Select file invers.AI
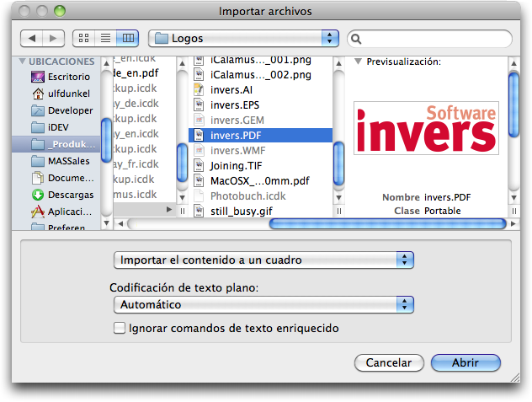Image resolution: width=532 pixels, height=402 pixels. tap(260, 89)
